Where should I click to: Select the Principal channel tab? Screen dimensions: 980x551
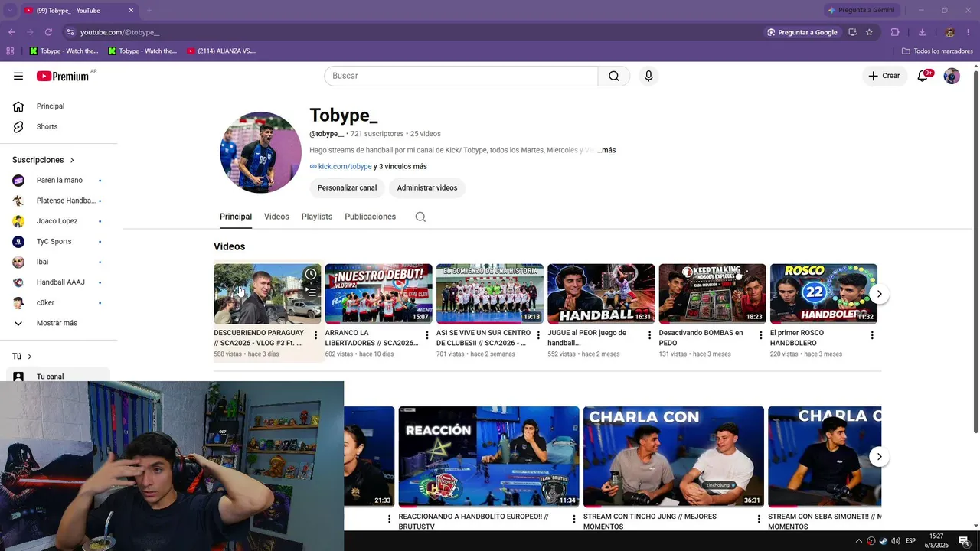[x=236, y=217]
